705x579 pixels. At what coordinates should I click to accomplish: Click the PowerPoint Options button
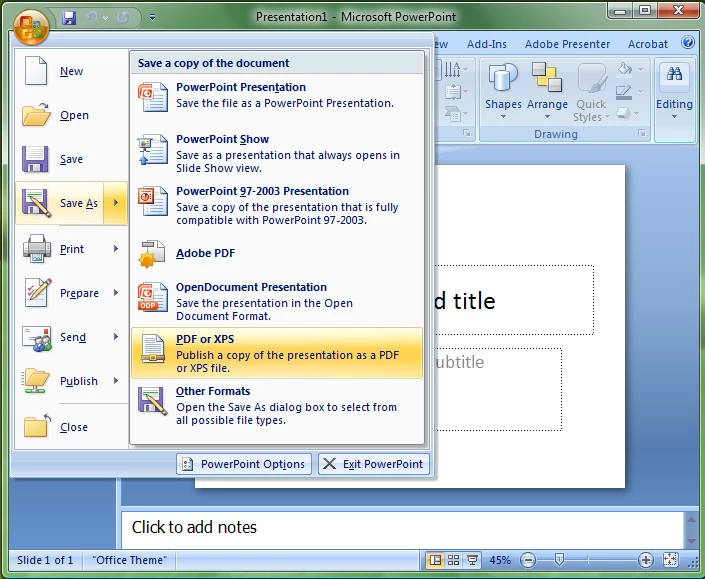point(244,464)
